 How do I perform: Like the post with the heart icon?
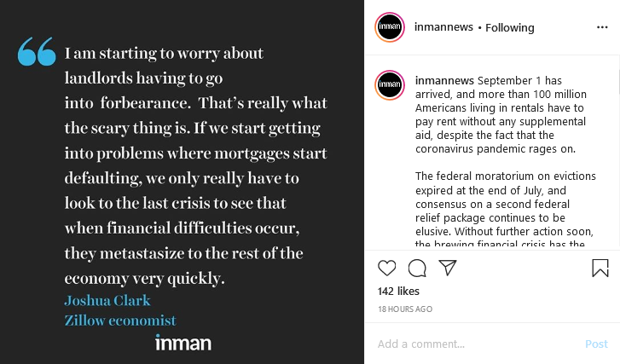[387, 268]
